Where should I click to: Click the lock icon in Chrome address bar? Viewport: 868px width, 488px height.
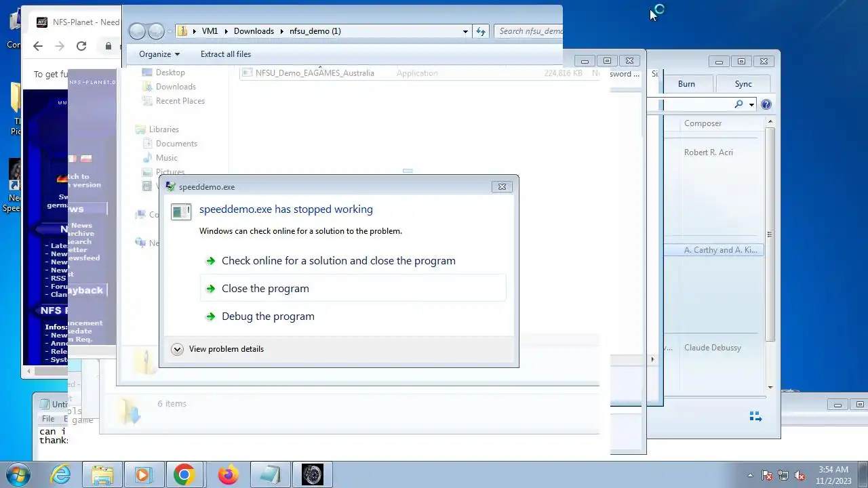[x=108, y=46]
